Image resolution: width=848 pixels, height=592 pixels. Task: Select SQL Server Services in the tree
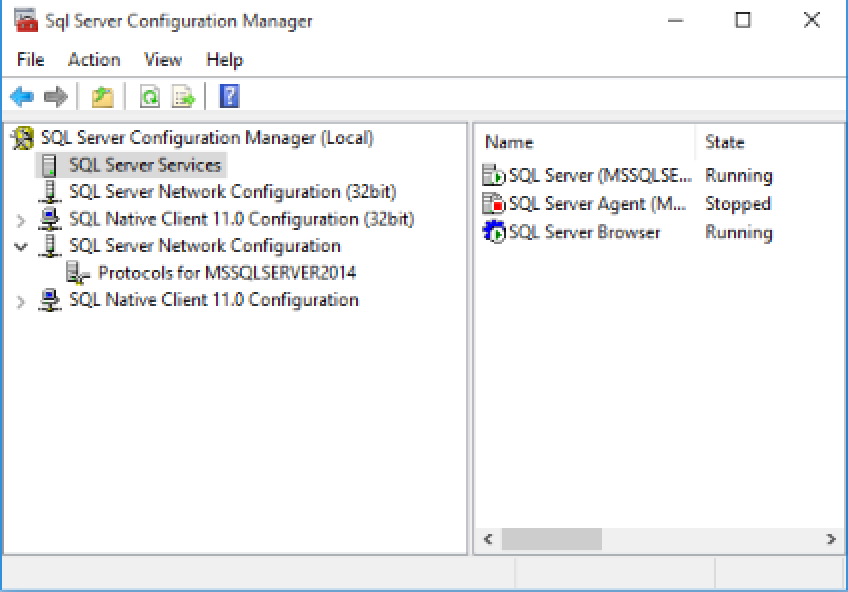145,165
